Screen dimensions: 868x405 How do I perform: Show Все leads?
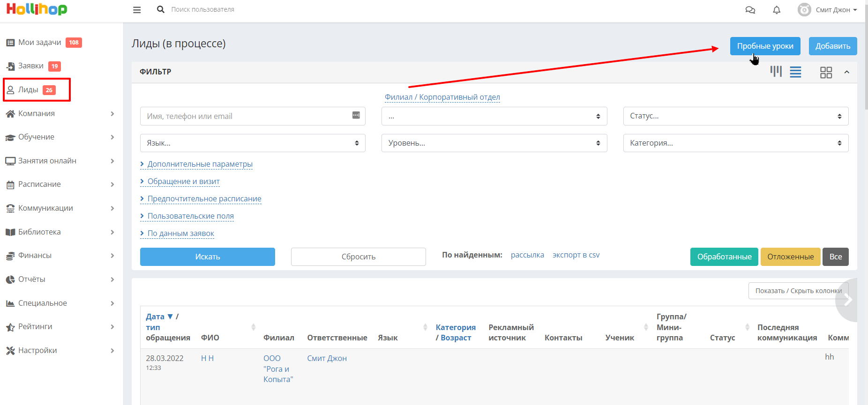point(836,257)
